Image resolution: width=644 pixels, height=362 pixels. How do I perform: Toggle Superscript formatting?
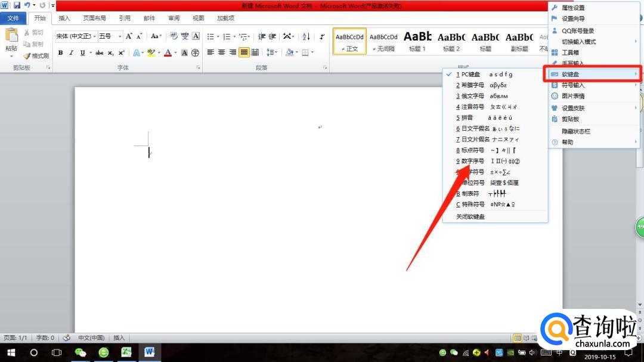[121, 52]
